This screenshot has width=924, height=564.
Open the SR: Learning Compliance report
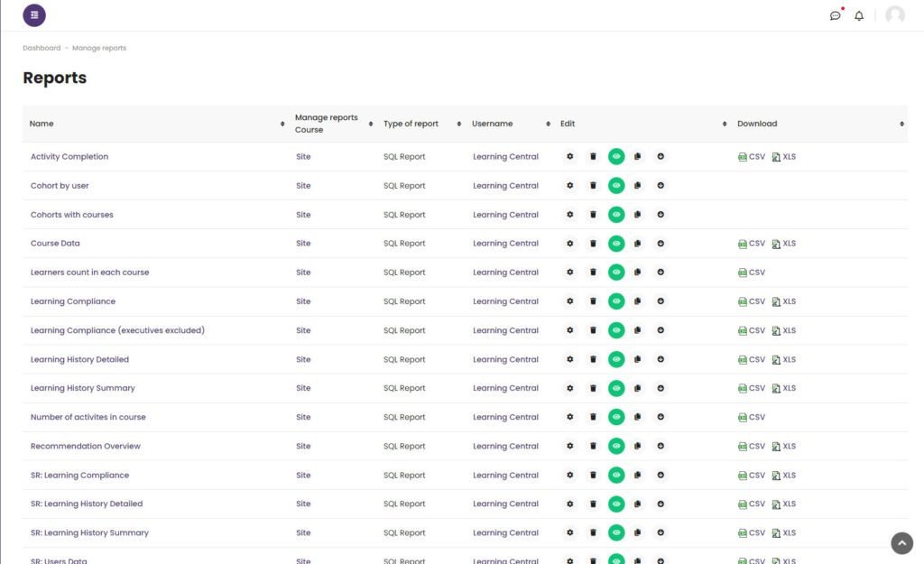pyautogui.click(x=79, y=476)
